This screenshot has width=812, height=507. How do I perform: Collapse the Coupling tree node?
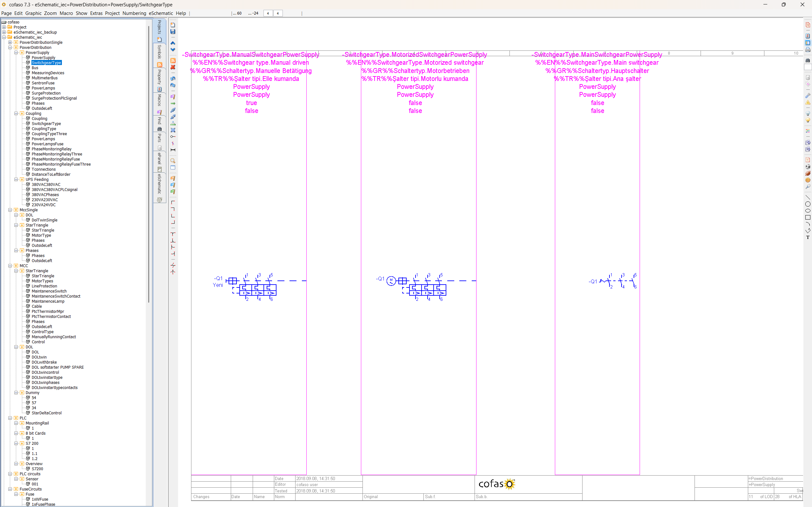(16, 113)
